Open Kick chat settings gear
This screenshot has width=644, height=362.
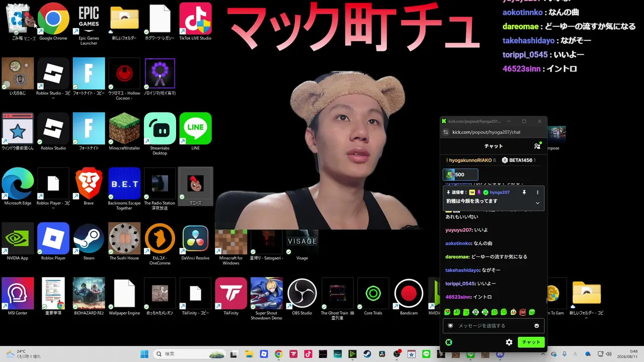(509, 342)
